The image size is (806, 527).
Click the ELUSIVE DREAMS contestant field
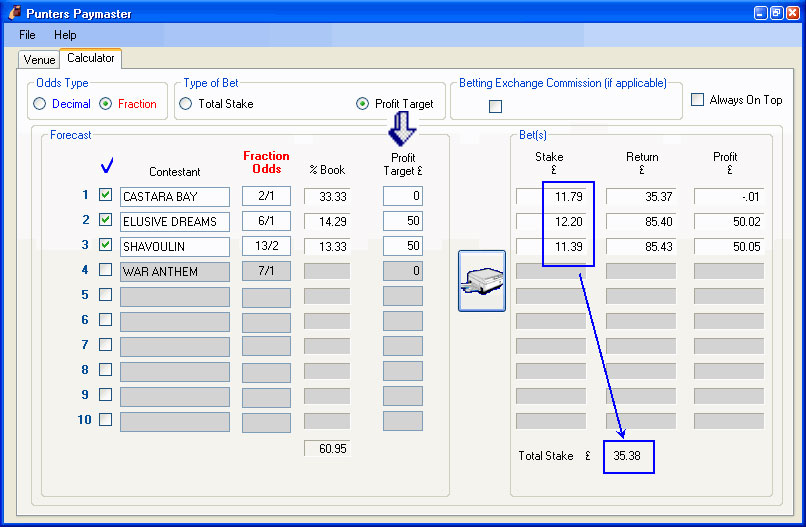(x=175, y=222)
